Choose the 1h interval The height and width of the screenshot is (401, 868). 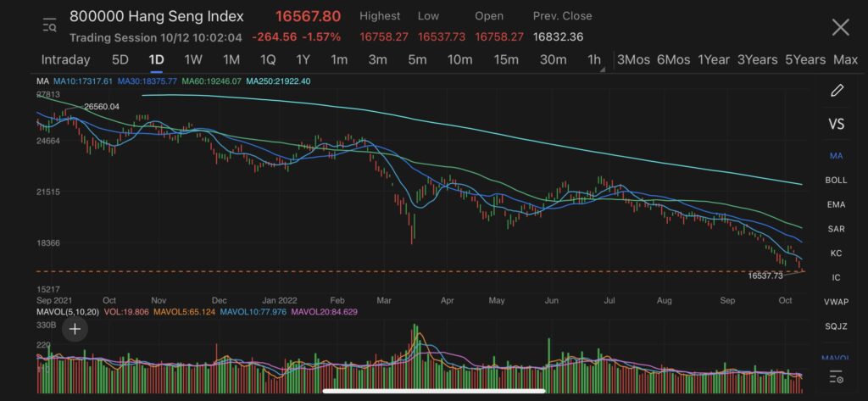coord(594,60)
